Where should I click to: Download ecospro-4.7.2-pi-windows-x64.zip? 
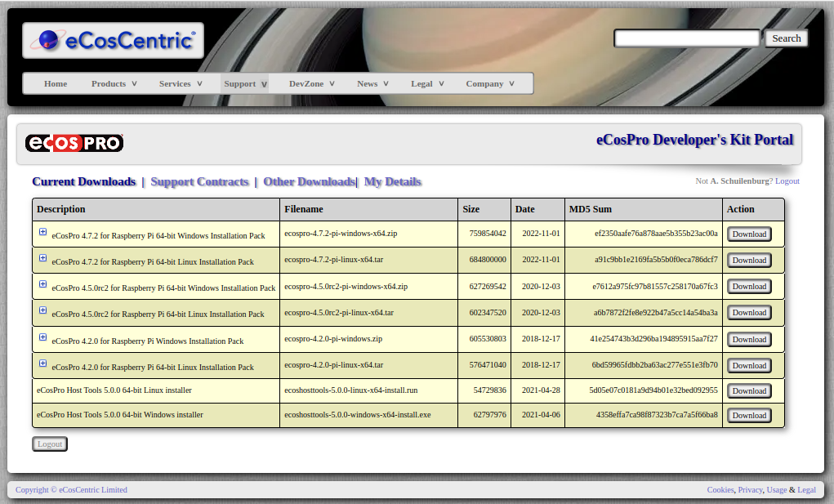tap(749, 234)
